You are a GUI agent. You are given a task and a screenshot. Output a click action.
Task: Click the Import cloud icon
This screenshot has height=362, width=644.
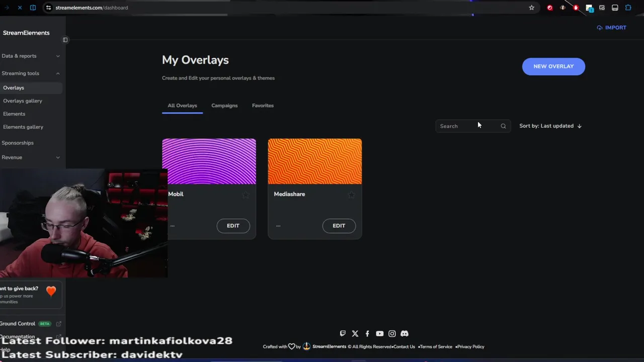coord(599,28)
